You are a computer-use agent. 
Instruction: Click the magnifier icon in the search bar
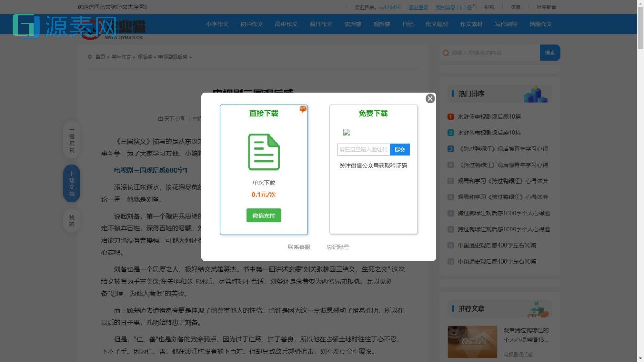coord(446,53)
